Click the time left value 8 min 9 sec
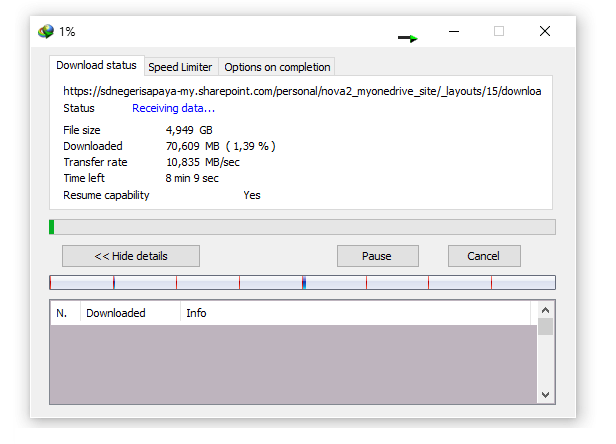The width and height of the screenshot is (616, 444). [x=192, y=178]
